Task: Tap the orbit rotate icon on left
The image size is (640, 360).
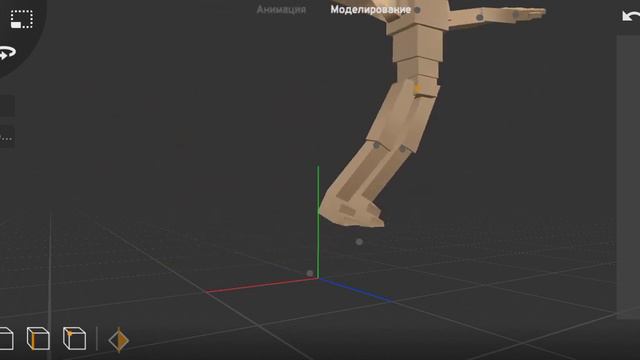Action: coord(8,53)
